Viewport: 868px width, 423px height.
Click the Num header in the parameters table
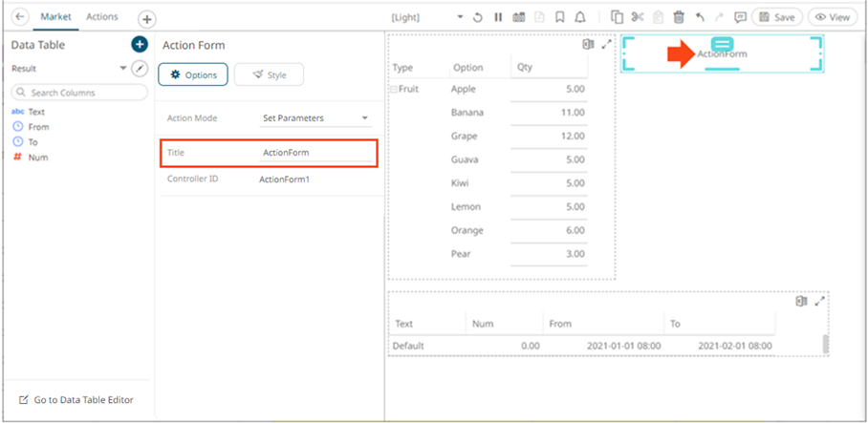(x=483, y=324)
